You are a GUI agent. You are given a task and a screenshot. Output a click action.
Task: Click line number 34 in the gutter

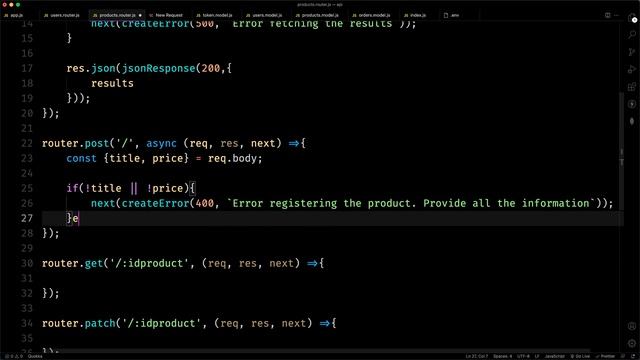[x=27, y=323]
